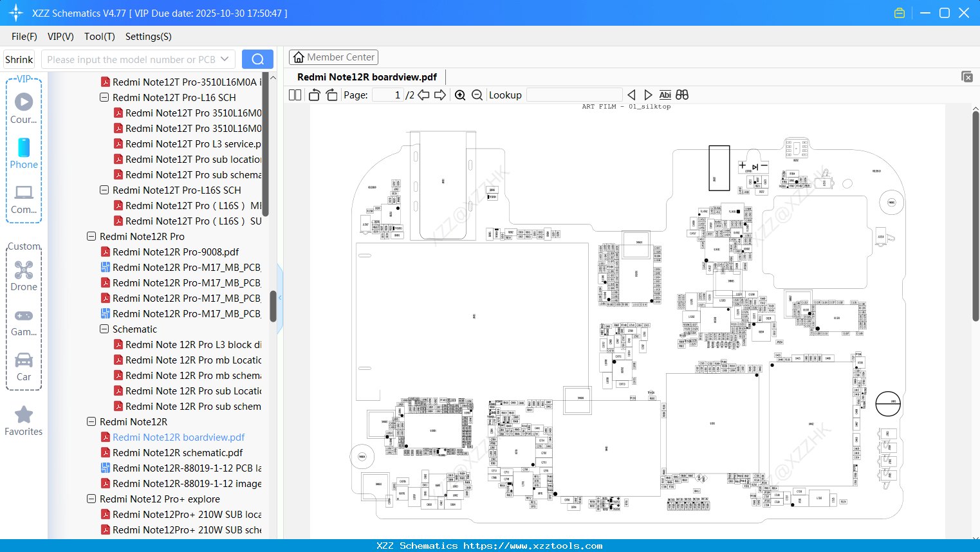Open the model number dropdown arrow

(x=224, y=59)
